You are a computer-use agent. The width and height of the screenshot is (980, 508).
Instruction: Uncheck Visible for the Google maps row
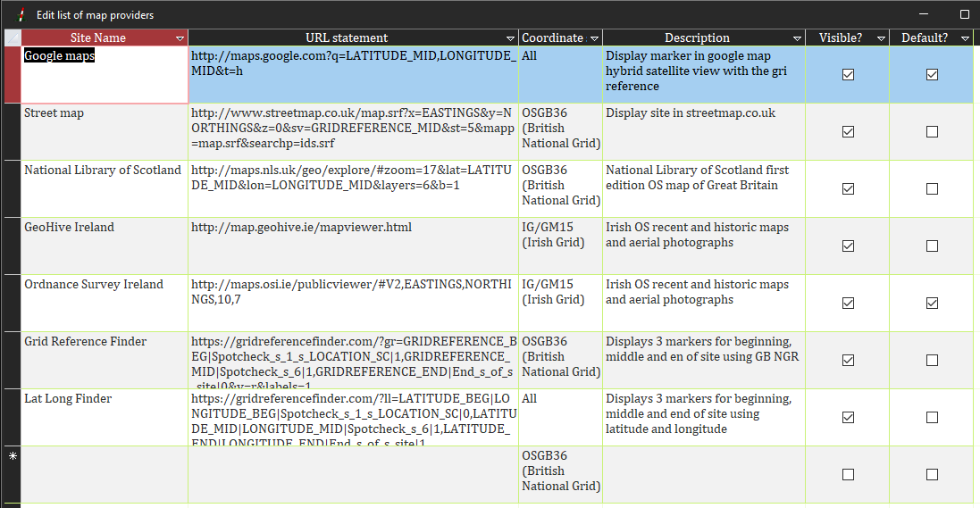pos(848,75)
